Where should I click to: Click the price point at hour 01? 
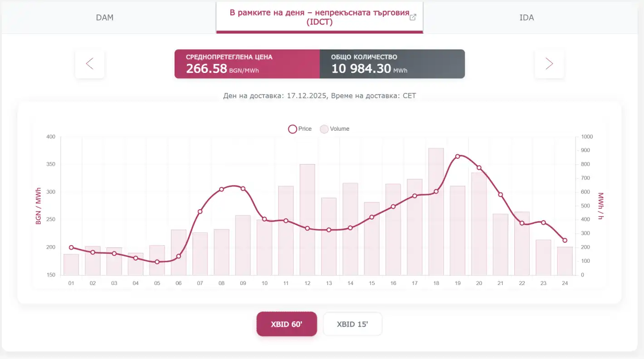71,247
